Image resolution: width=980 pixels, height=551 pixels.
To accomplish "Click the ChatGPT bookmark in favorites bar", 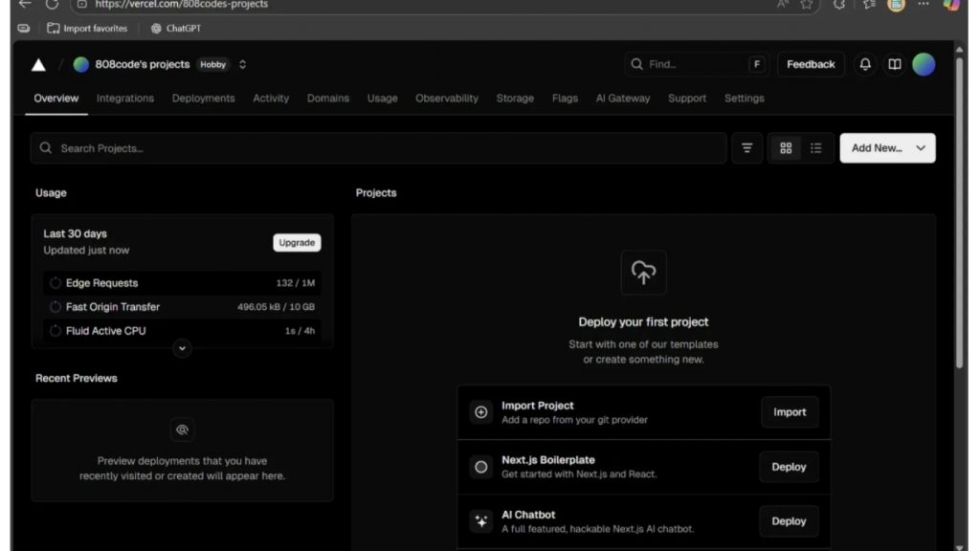I will point(176,29).
